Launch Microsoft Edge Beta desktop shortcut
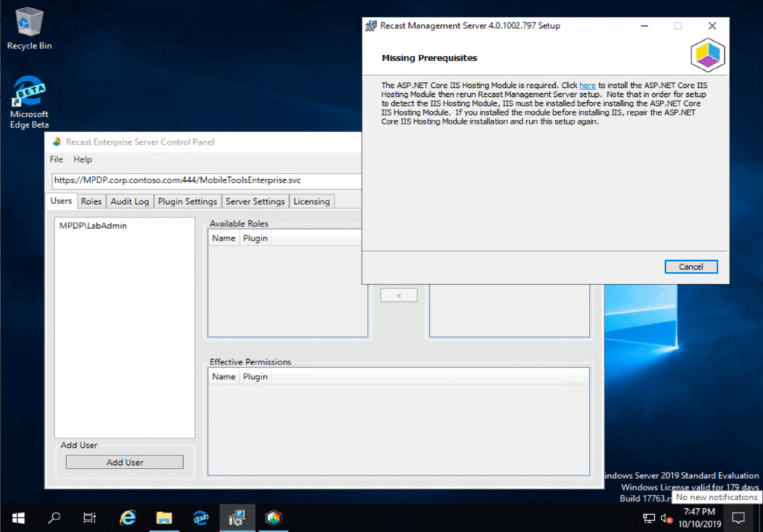Image resolution: width=763 pixels, height=532 pixels. tap(29, 102)
